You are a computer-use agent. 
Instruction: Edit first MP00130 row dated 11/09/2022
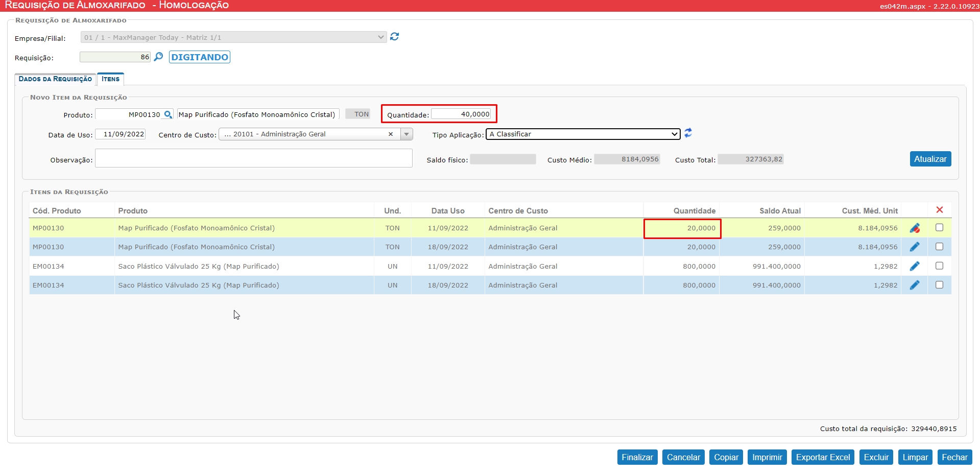tap(915, 228)
